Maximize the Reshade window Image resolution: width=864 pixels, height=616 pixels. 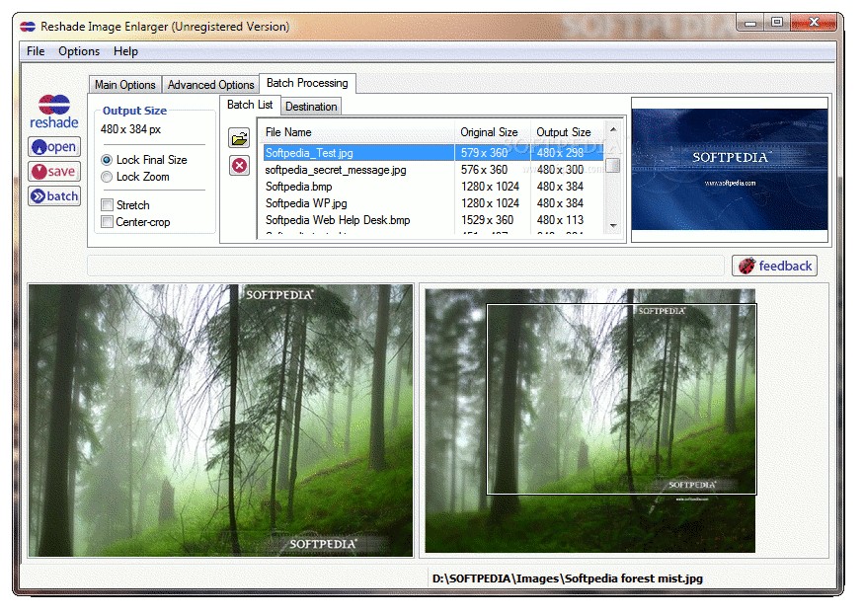coord(777,23)
